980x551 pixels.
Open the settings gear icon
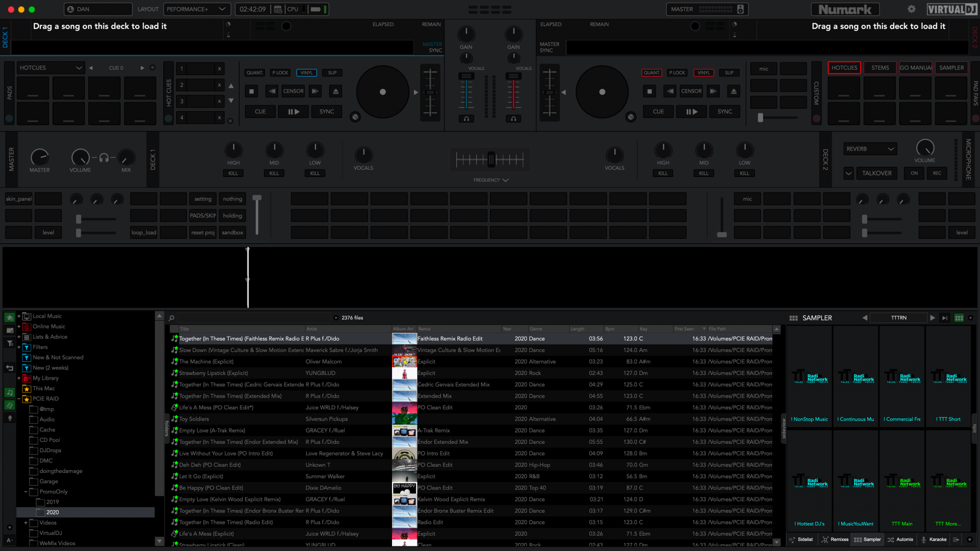912,9
